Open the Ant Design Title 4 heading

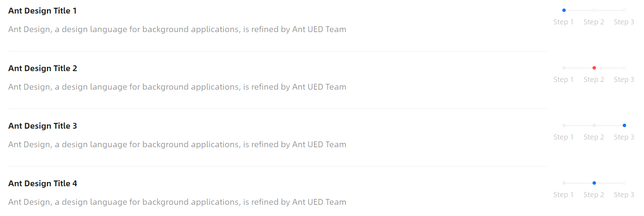[x=43, y=184]
